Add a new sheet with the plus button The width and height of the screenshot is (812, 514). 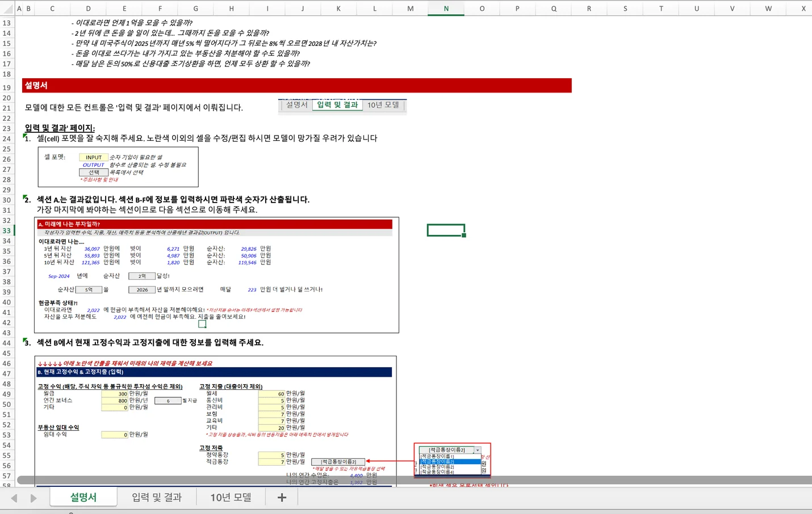[282, 498]
